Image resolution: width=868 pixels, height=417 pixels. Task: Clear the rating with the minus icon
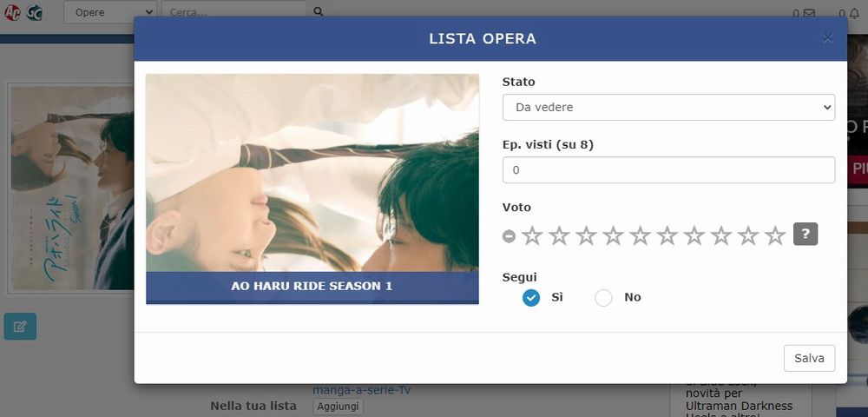[509, 236]
